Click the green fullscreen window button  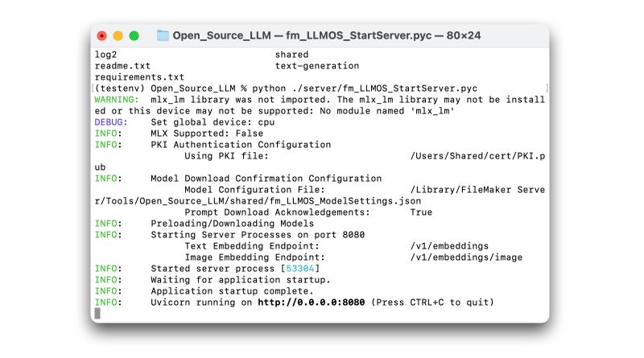[134, 35]
